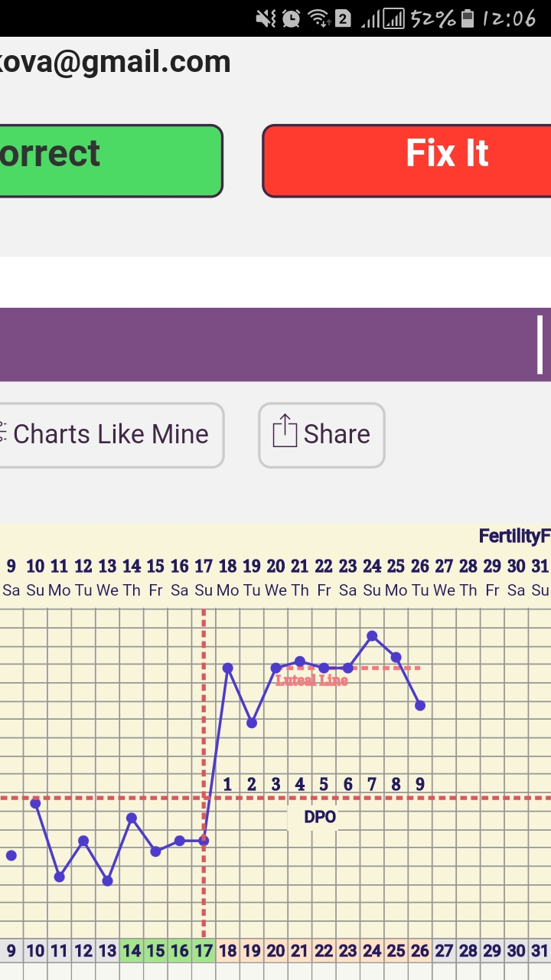
Task: Tap the DPO label on chart
Action: pos(320,817)
